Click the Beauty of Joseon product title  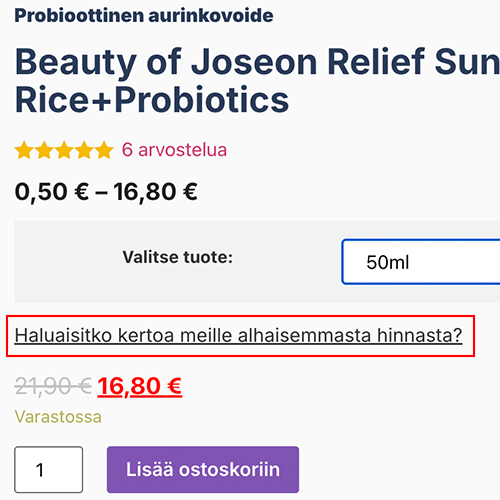coord(257,80)
